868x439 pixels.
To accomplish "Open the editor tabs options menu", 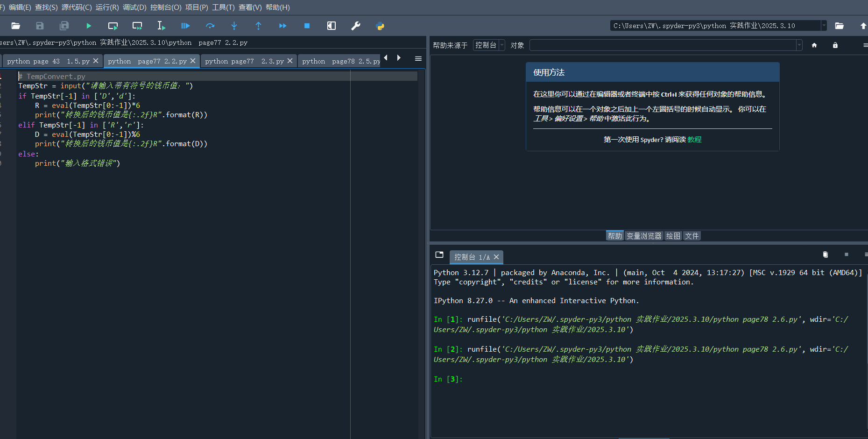I will [418, 58].
